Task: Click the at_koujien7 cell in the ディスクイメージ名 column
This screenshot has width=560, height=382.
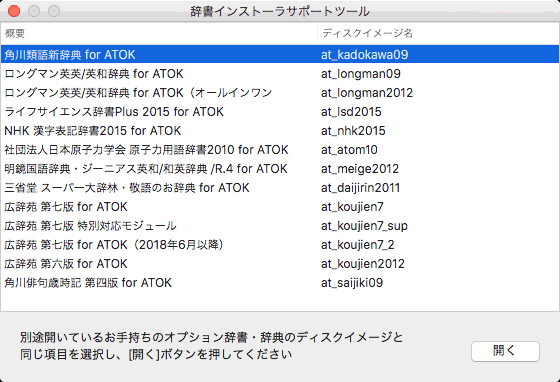Action: point(352,207)
